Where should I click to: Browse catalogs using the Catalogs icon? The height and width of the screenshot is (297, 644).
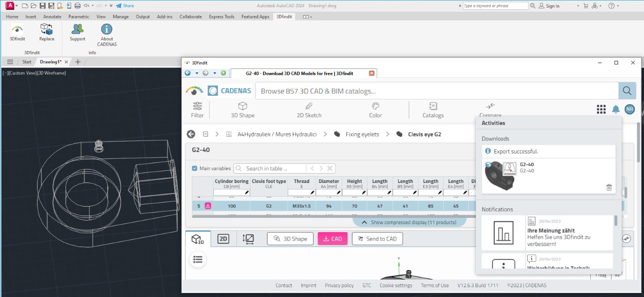(x=432, y=109)
